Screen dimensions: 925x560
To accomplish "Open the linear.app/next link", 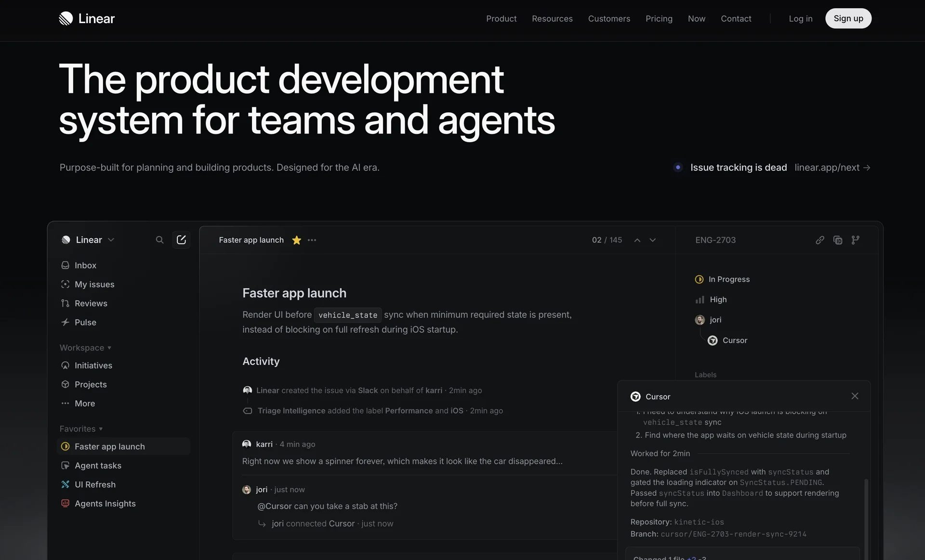I will [832, 168].
